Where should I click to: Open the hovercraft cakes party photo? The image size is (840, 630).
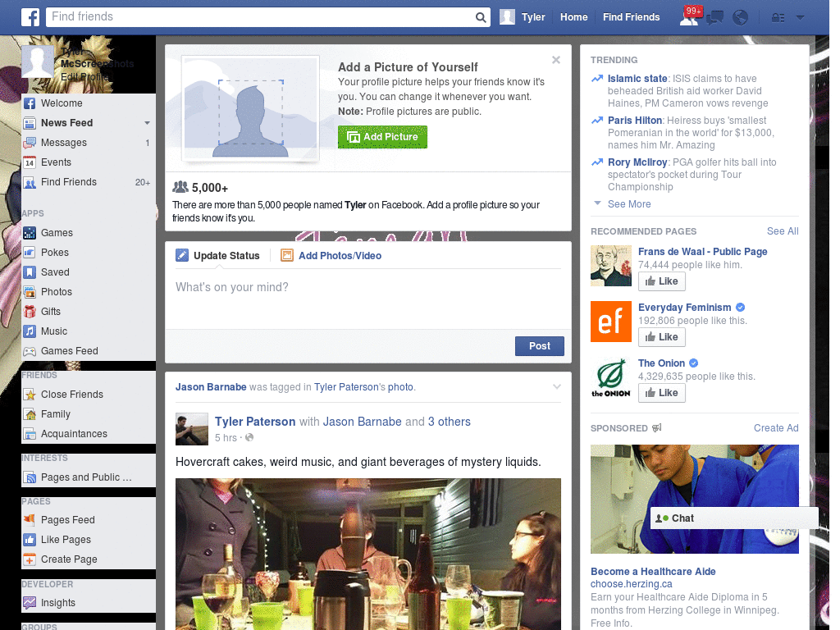(x=368, y=554)
